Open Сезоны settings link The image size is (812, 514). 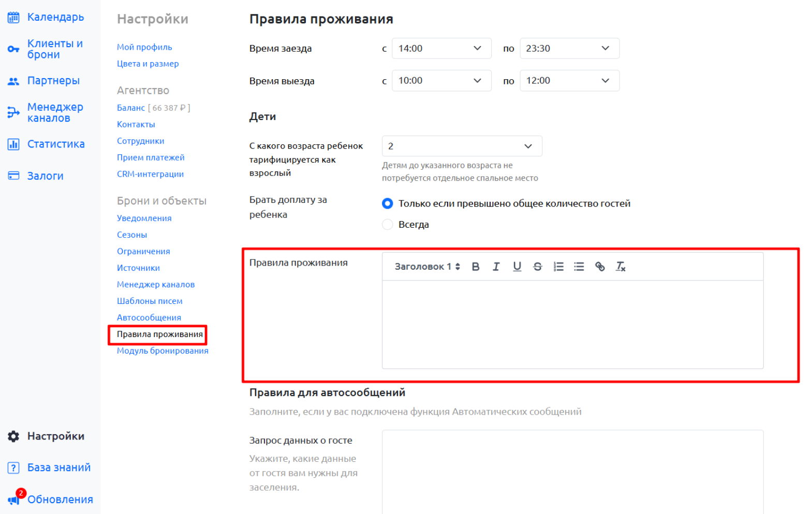click(132, 235)
